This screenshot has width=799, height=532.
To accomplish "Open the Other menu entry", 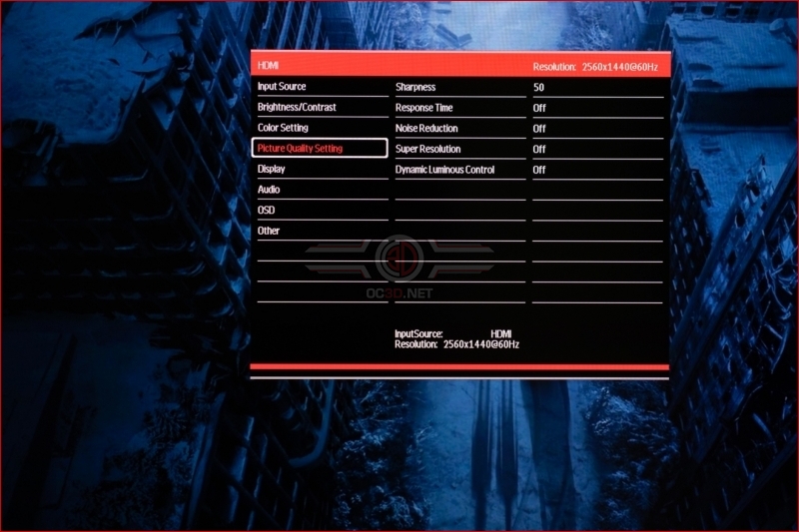I will [x=269, y=231].
